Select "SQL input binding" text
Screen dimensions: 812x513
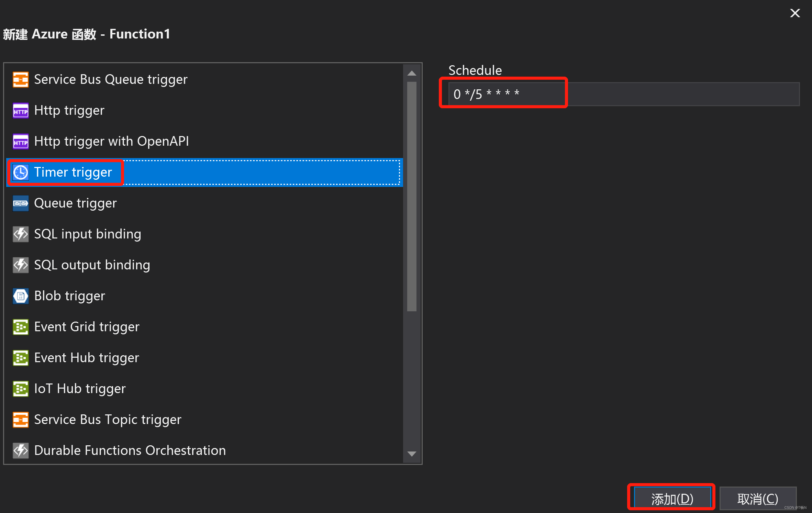(x=88, y=234)
